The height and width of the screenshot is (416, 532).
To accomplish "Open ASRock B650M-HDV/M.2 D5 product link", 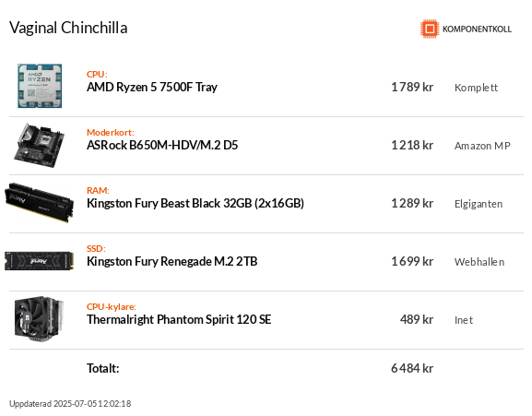I will point(162,145).
